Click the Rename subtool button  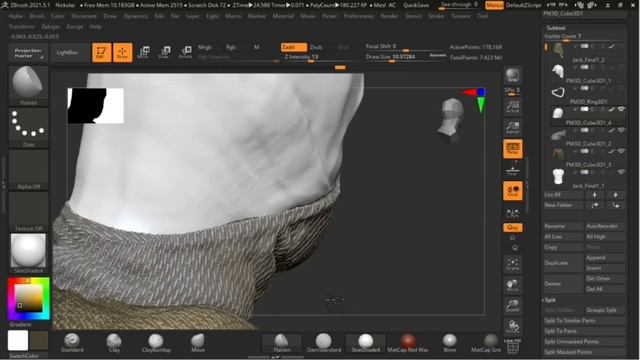point(563,226)
